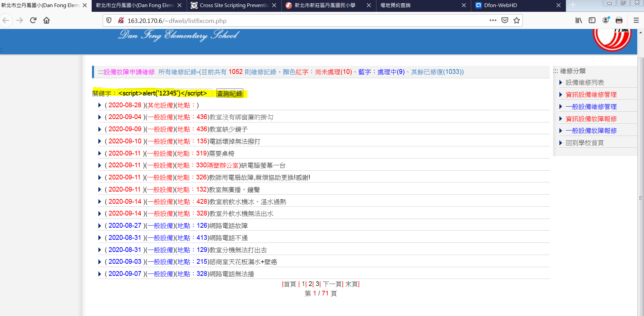The image size is (644, 316).
Task: Click the school round red logo
Action: tap(612, 40)
